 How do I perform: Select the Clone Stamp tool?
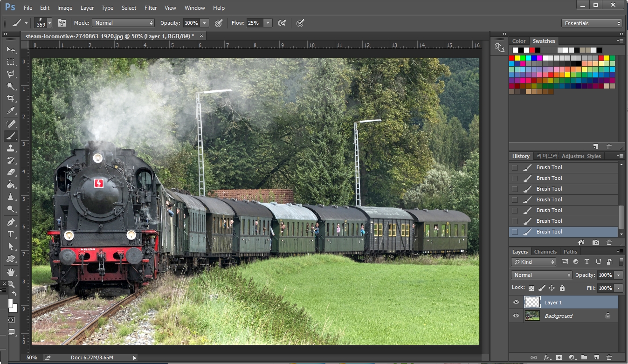click(x=11, y=148)
